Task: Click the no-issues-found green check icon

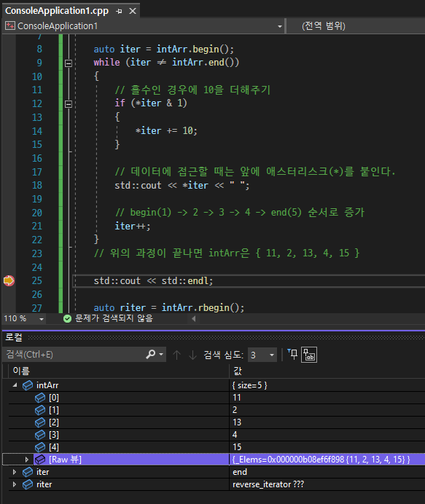Action: tap(67, 318)
